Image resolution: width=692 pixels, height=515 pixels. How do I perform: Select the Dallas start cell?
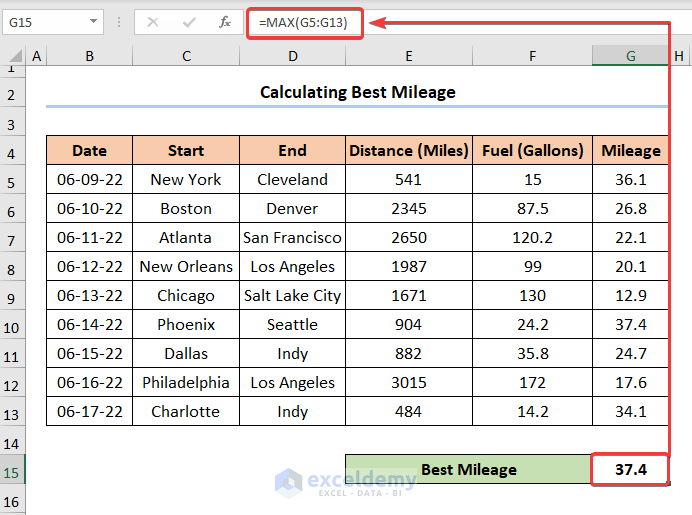click(x=186, y=353)
